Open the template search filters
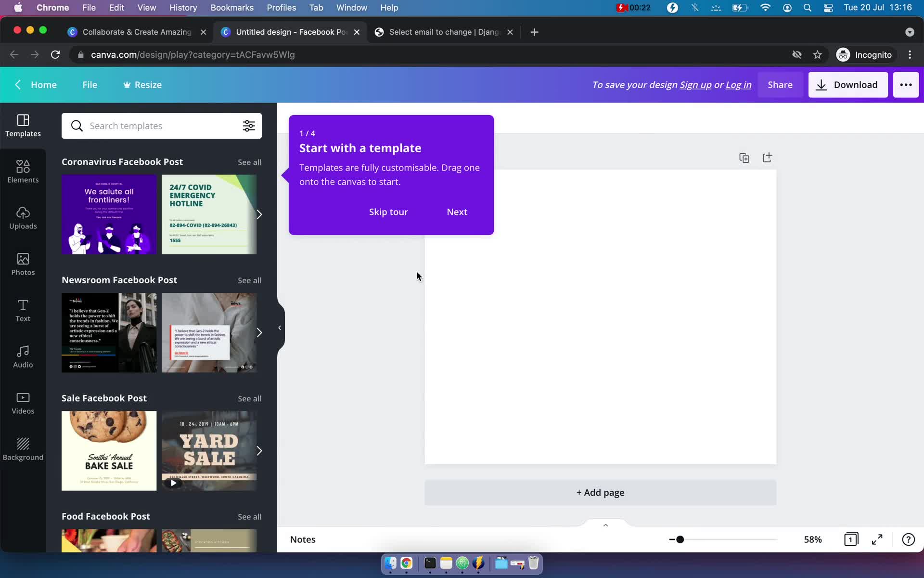The image size is (924, 578). coord(248,126)
